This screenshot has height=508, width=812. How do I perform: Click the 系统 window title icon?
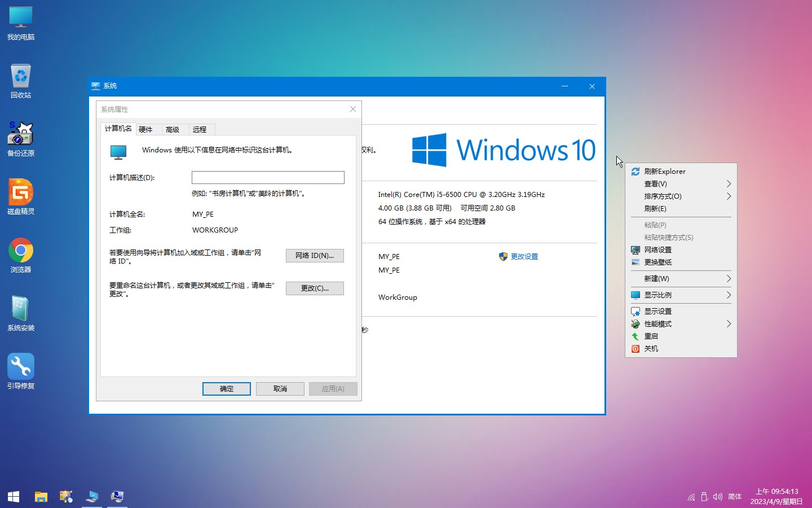tap(96, 86)
